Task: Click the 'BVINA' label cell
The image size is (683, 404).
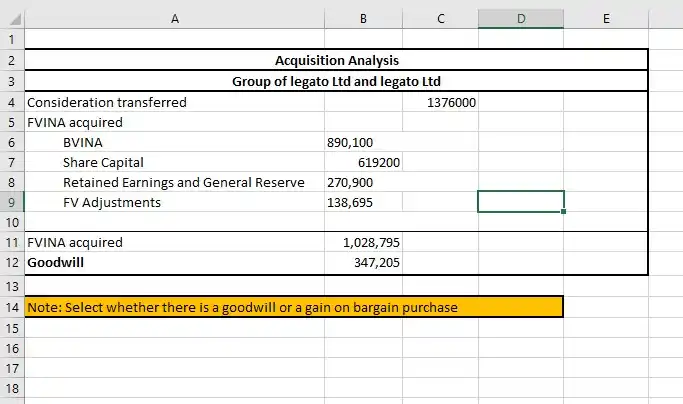Action: pyautogui.click(x=175, y=143)
